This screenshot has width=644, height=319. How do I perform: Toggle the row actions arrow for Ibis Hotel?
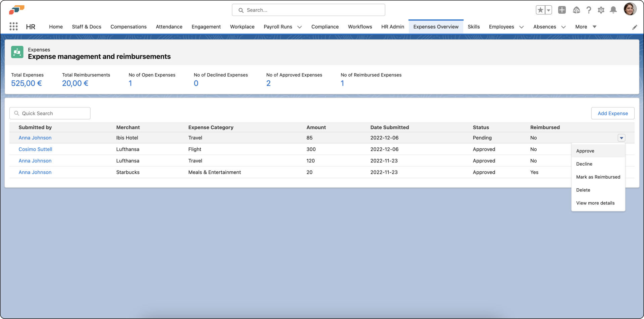(x=621, y=138)
